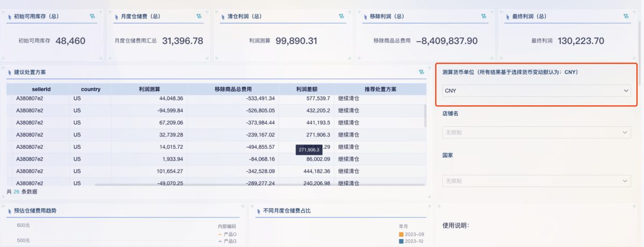This screenshot has width=644, height=247.
Task: Click filter icon on 建议处置方案 table panel
Action: pyautogui.click(x=421, y=71)
